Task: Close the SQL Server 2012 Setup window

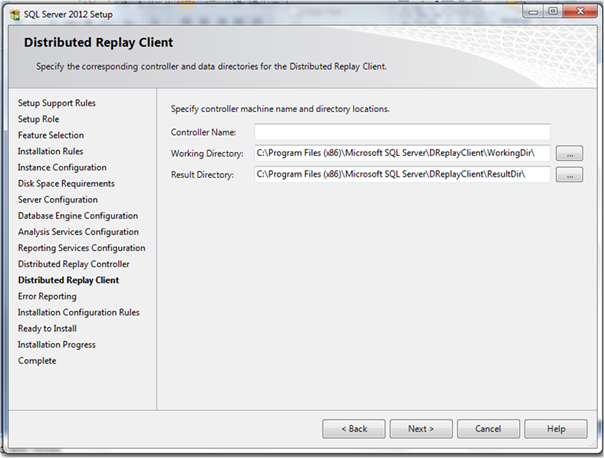Action: [580, 12]
